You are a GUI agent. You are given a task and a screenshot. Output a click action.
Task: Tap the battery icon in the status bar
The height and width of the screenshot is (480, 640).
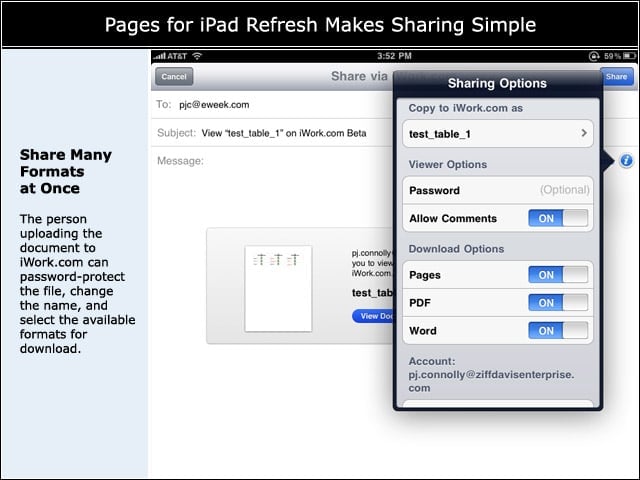point(629,56)
